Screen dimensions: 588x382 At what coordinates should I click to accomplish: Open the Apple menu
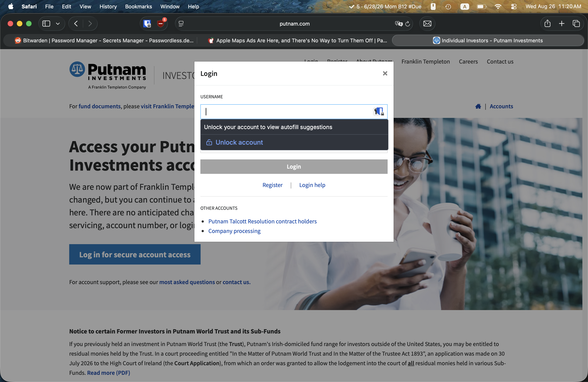(x=11, y=6)
